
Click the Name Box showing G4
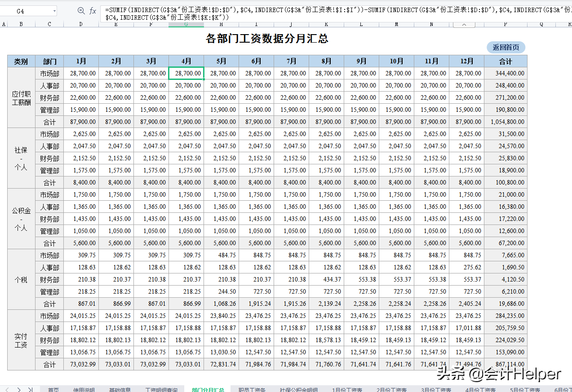click(x=26, y=11)
